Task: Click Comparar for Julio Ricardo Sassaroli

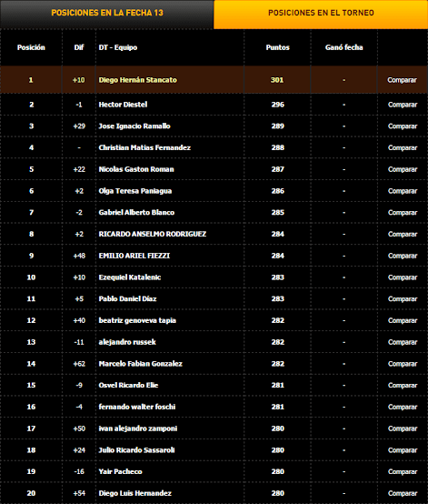Action: pyautogui.click(x=403, y=450)
